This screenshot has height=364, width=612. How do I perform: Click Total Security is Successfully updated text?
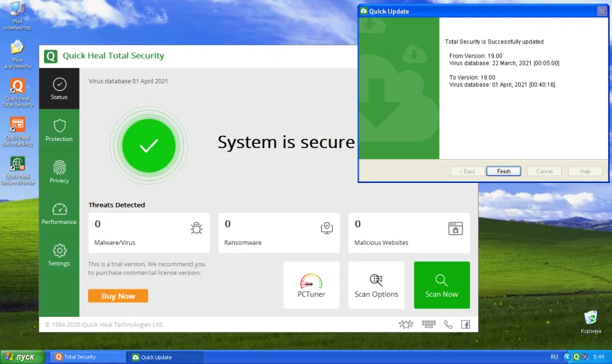pos(494,42)
